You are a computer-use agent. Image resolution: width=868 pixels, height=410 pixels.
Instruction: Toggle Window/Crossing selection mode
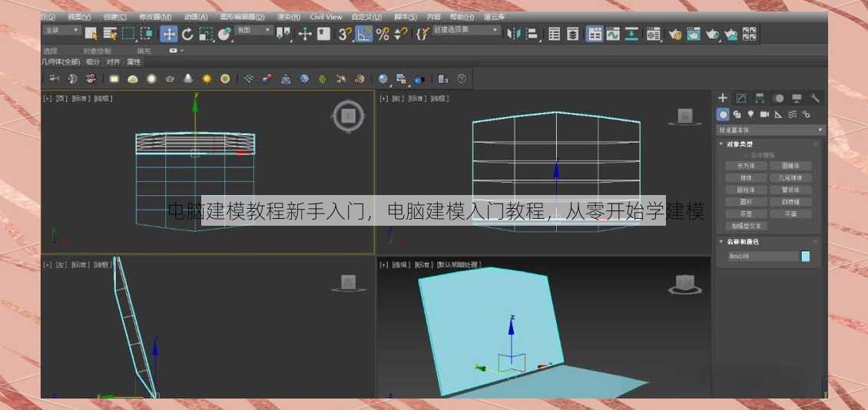147,34
